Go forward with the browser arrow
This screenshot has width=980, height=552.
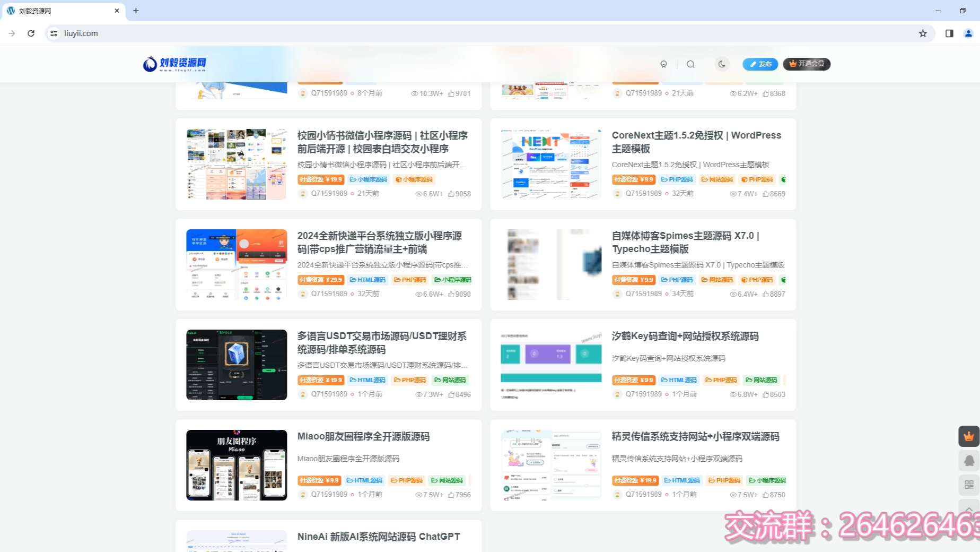(x=12, y=33)
